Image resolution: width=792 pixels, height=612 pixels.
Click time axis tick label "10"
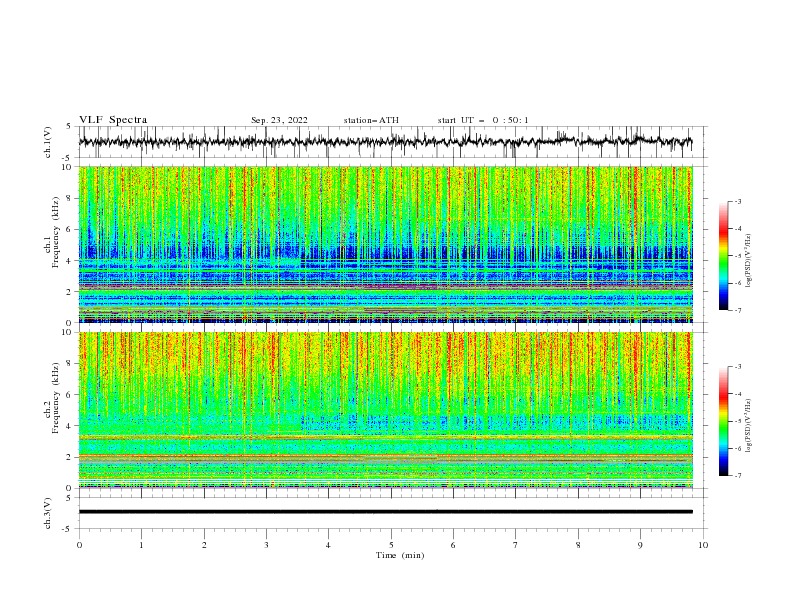[x=703, y=545]
